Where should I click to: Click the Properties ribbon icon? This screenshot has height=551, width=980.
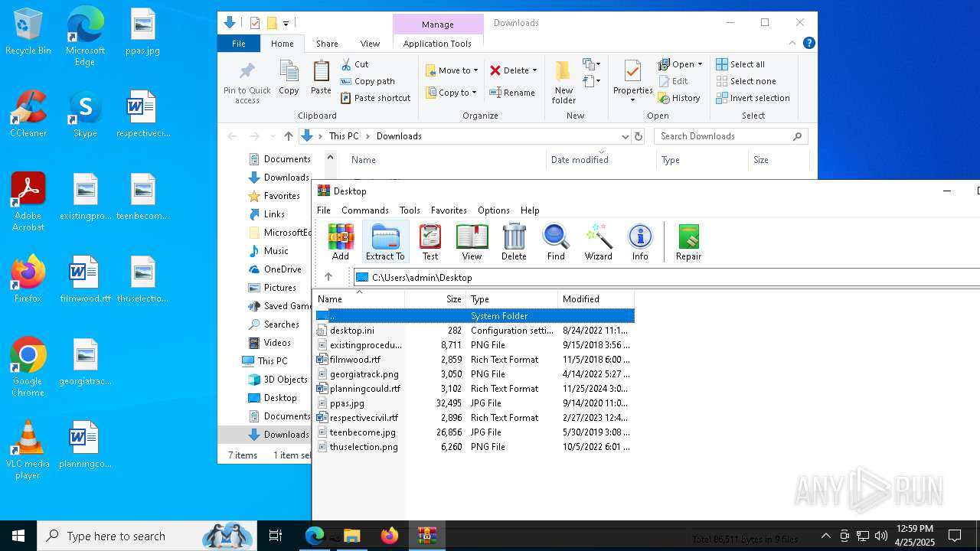pyautogui.click(x=632, y=82)
